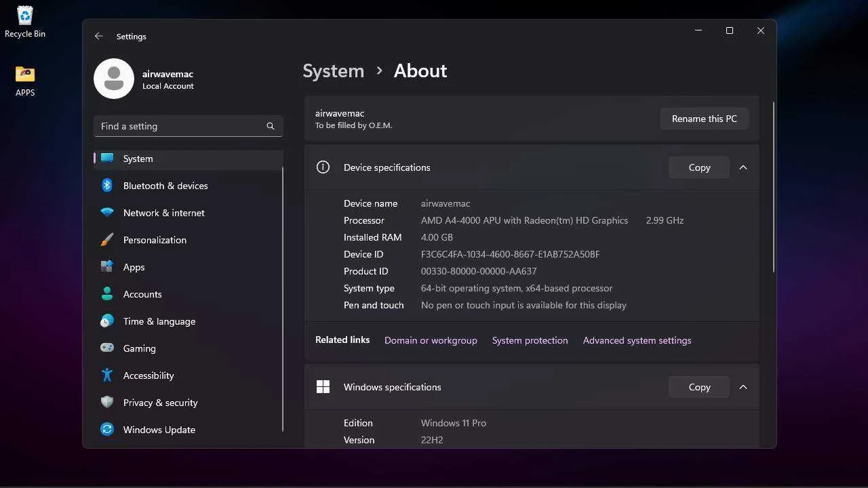The image size is (868, 488).
Task: Go to Bluetooth & devices settings
Action: (188, 186)
